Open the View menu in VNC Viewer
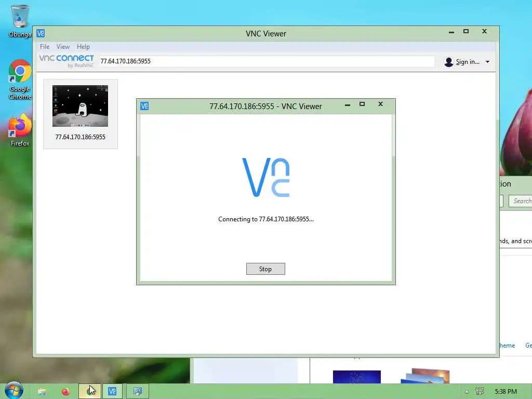The image size is (532, 399). 63,46
